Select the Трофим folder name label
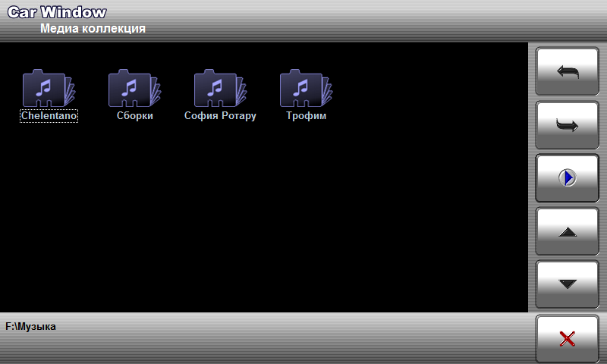This screenshot has height=364, width=607. (x=307, y=117)
